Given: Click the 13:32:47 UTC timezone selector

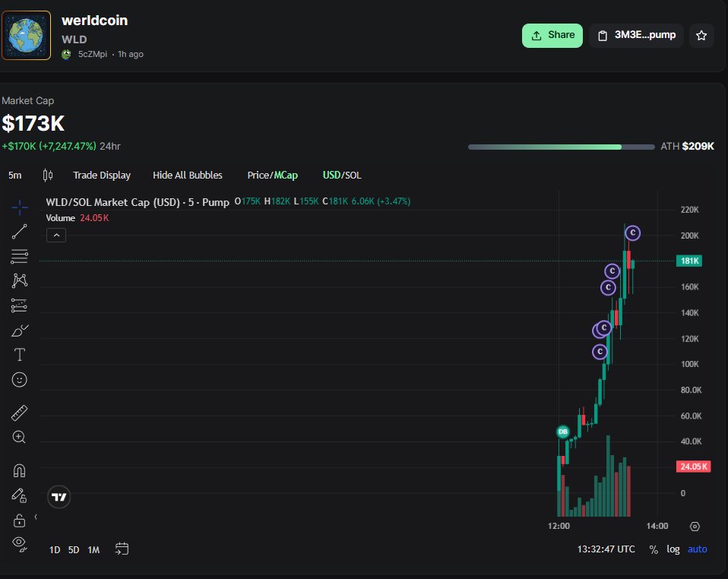Looking at the screenshot, I should [606, 549].
